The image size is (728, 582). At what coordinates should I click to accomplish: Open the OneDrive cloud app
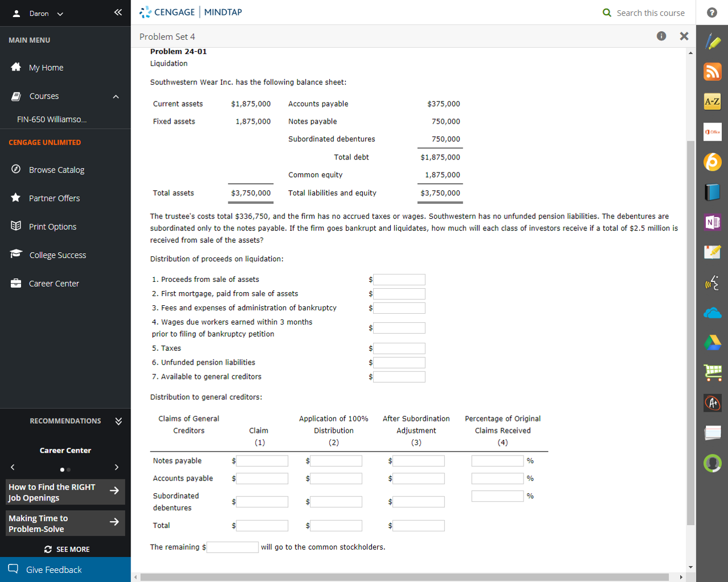point(712,312)
